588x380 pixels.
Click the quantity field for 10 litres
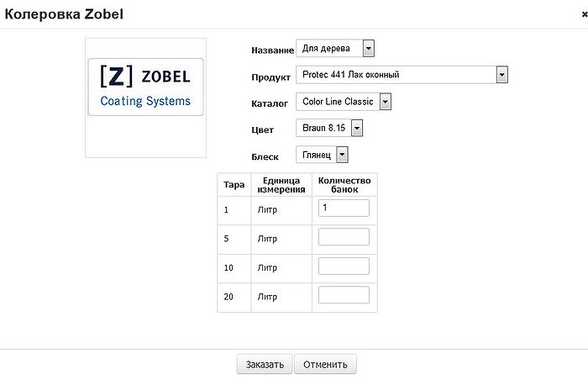click(344, 267)
